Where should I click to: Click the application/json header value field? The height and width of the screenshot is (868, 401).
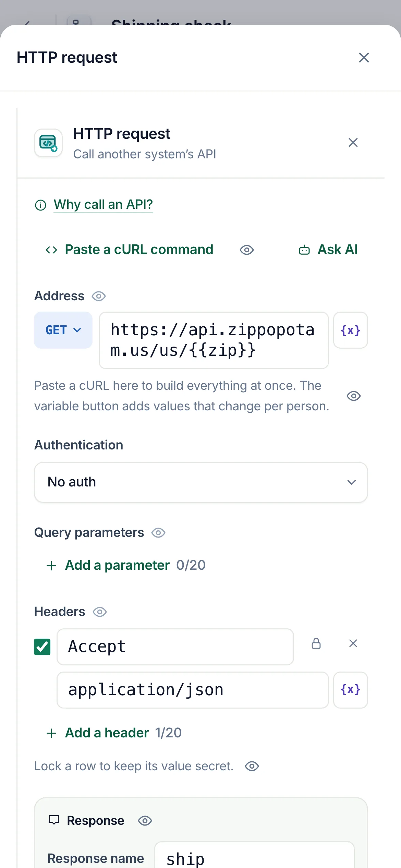tap(193, 690)
